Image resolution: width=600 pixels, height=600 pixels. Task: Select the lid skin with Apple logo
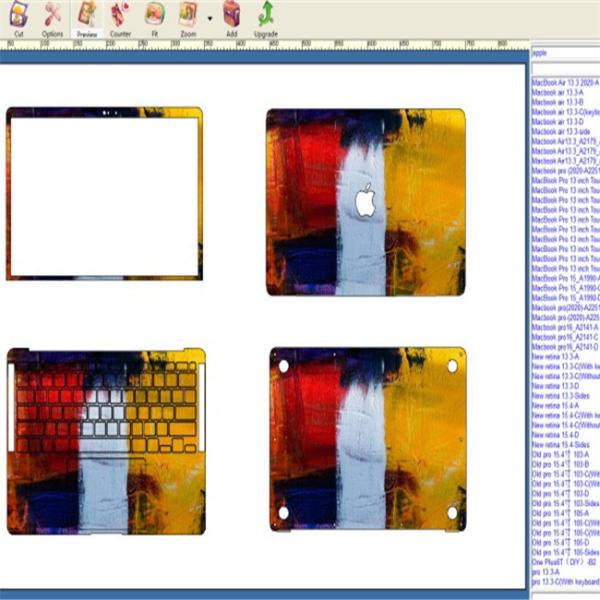(366, 202)
